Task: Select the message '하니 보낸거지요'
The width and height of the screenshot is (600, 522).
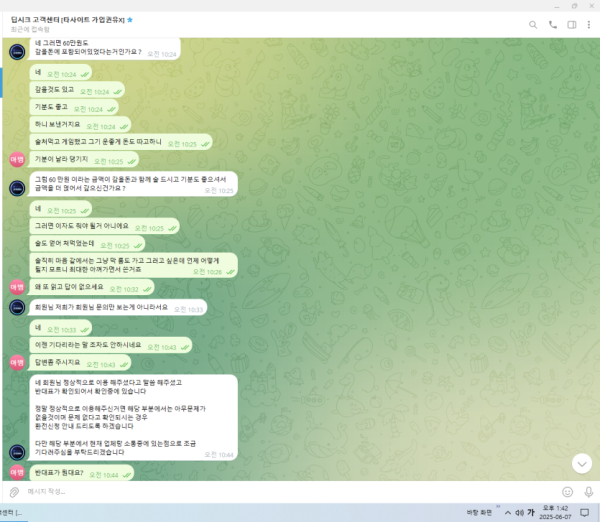Action: [x=80, y=125]
